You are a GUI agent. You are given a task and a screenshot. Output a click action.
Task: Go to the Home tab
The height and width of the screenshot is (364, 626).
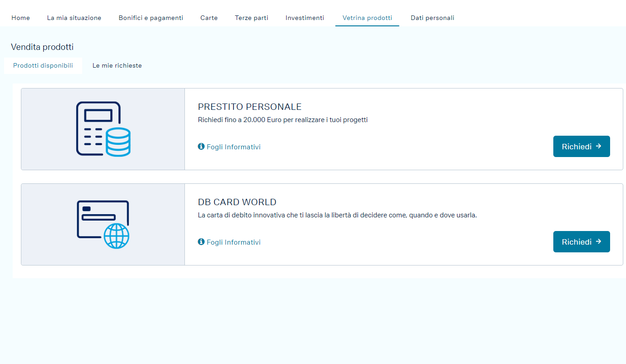[x=20, y=18]
